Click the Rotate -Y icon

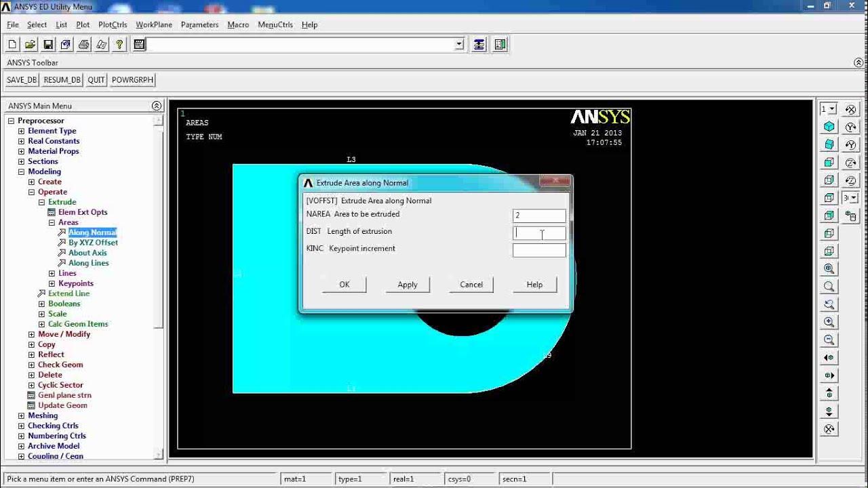coord(850,144)
